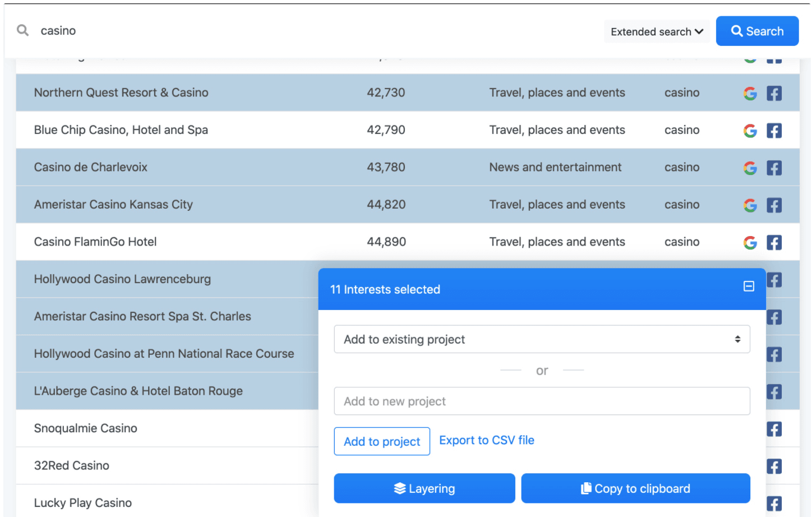This screenshot has width=812, height=517.
Task: Select the Blue Chip Casino, Hotel and Spa row
Action: pos(408,130)
